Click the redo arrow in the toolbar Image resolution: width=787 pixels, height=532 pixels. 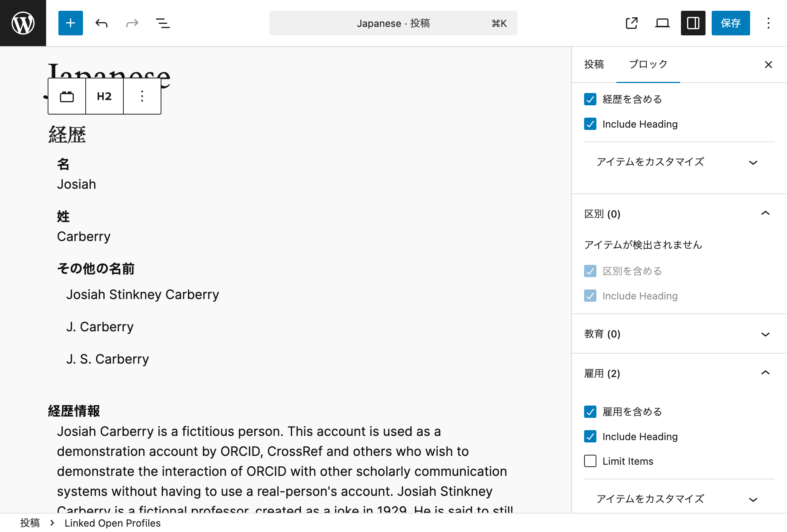pos(132,23)
